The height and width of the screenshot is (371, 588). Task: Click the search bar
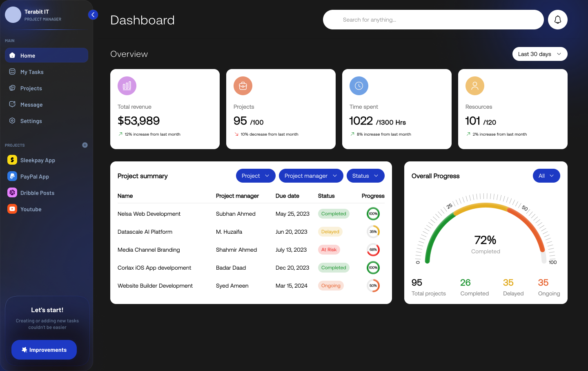pos(433,19)
